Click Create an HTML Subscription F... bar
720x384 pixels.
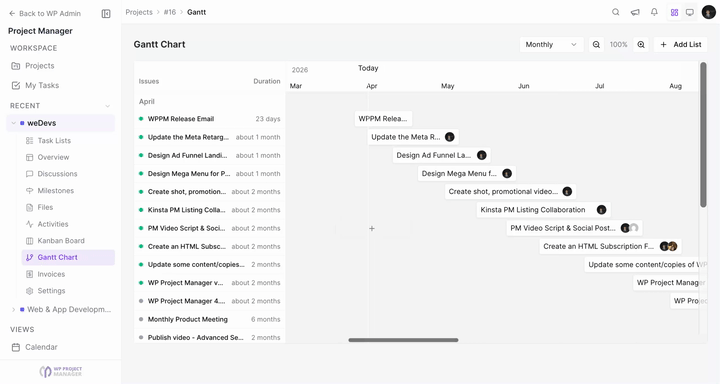click(610, 246)
